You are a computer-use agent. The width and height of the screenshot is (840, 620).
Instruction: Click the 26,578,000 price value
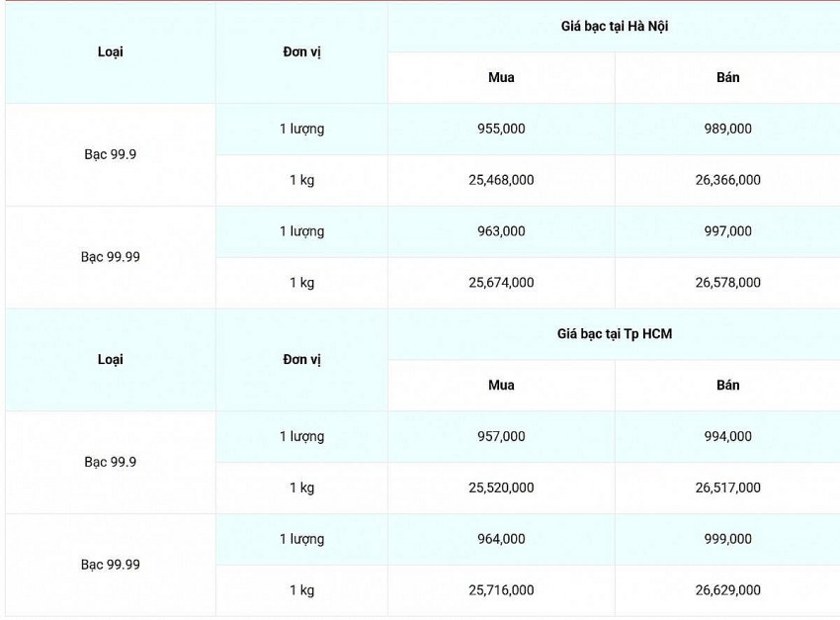coord(727,283)
